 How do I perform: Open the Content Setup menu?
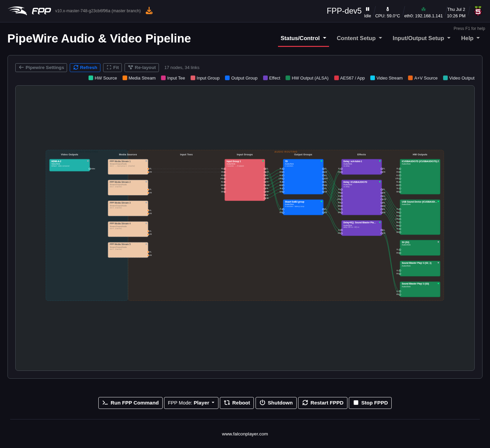click(x=359, y=38)
